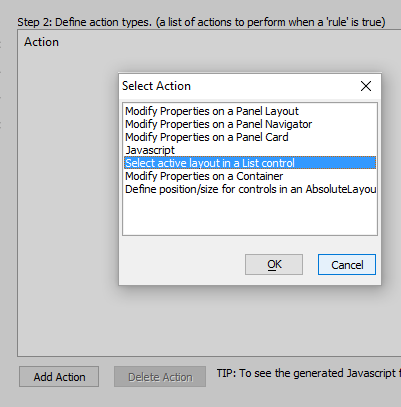This screenshot has width=401, height=407.
Task: Select 'Modify Properties on a Panel Layout'
Action: point(250,111)
